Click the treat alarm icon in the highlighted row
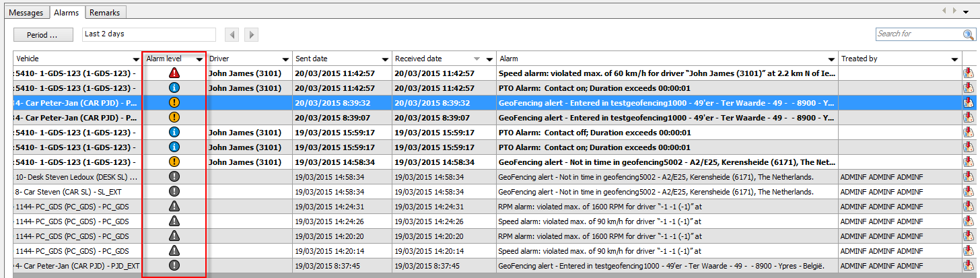The height and width of the screenshot is (278, 980). click(969, 103)
